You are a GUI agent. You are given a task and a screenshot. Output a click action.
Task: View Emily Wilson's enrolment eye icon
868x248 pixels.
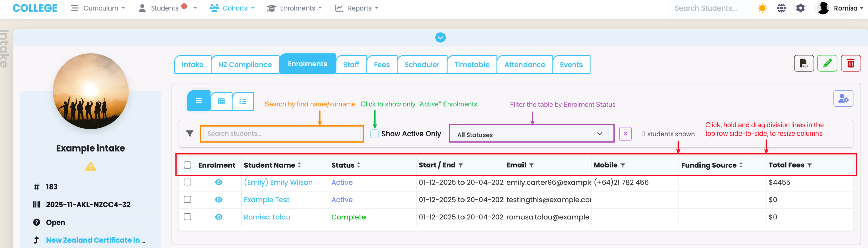coord(219,182)
